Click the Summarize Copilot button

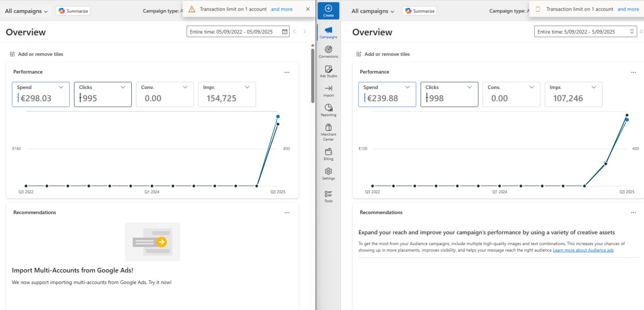pos(72,10)
